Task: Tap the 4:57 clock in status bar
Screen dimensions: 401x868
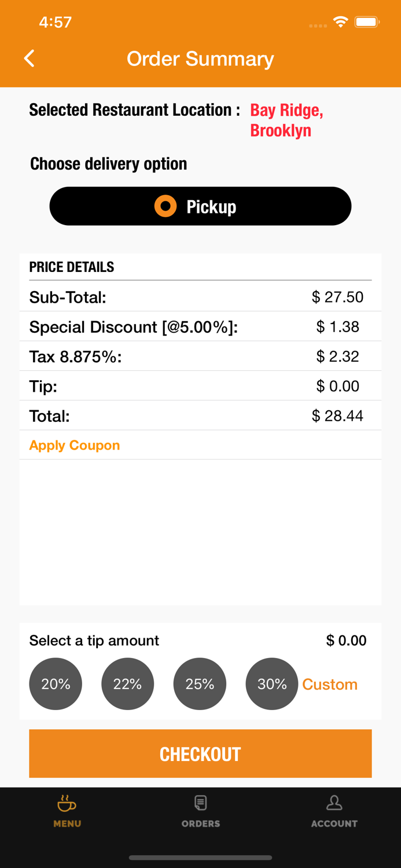Action: [56, 23]
